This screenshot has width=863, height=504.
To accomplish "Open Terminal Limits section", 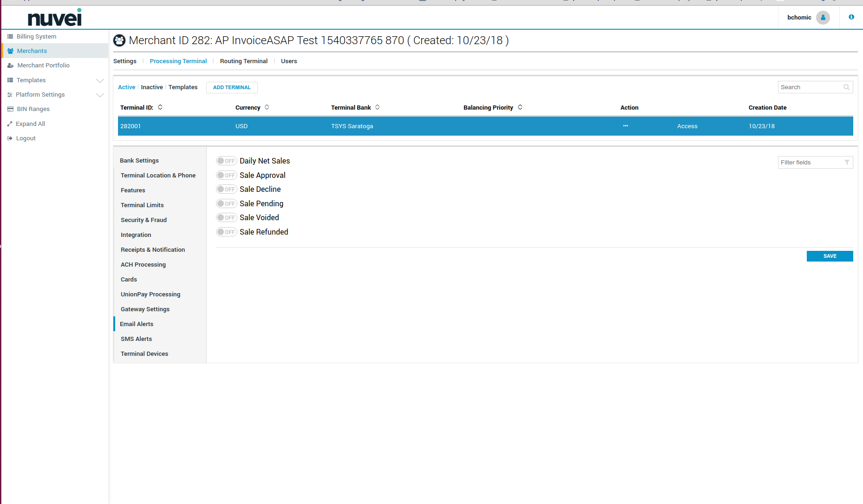I will pos(142,205).
